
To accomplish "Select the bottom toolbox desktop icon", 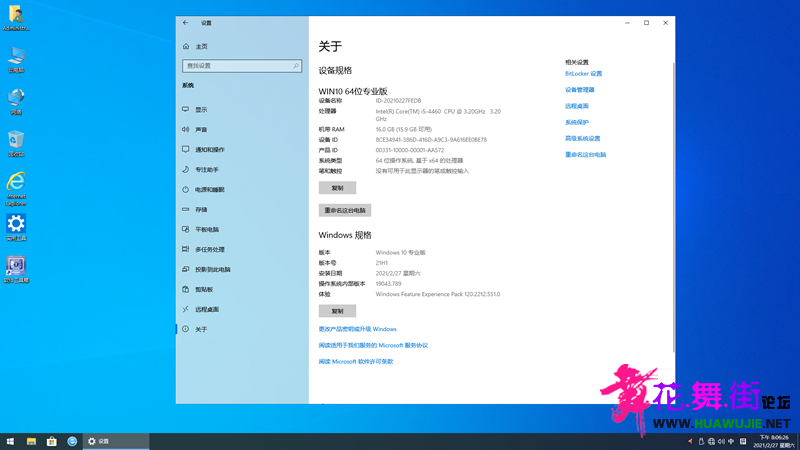I will pos(16,269).
